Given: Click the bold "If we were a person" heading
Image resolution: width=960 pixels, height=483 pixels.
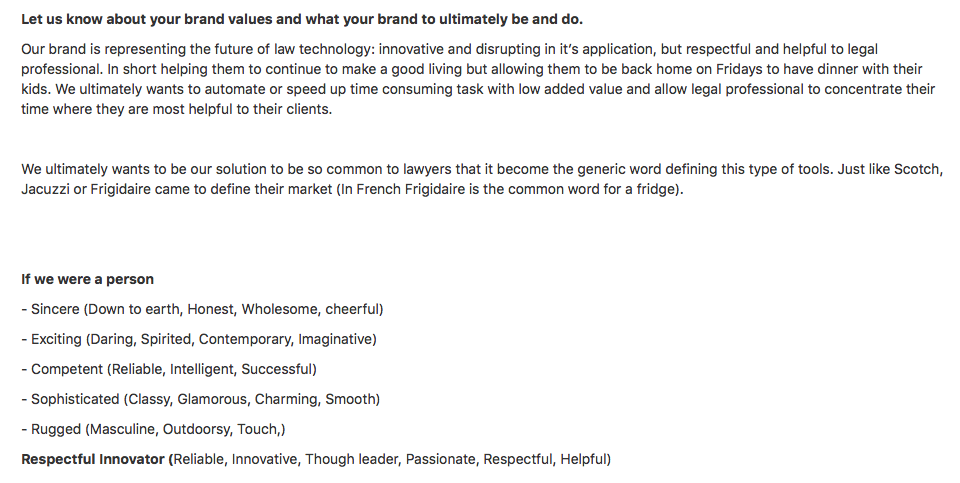Looking at the screenshot, I should 88,279.
